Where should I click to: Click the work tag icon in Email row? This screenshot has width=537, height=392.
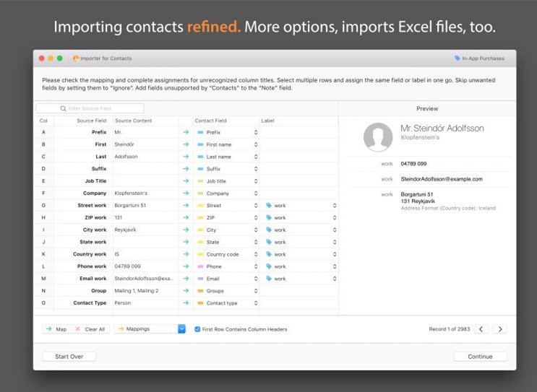click(269, 279)
